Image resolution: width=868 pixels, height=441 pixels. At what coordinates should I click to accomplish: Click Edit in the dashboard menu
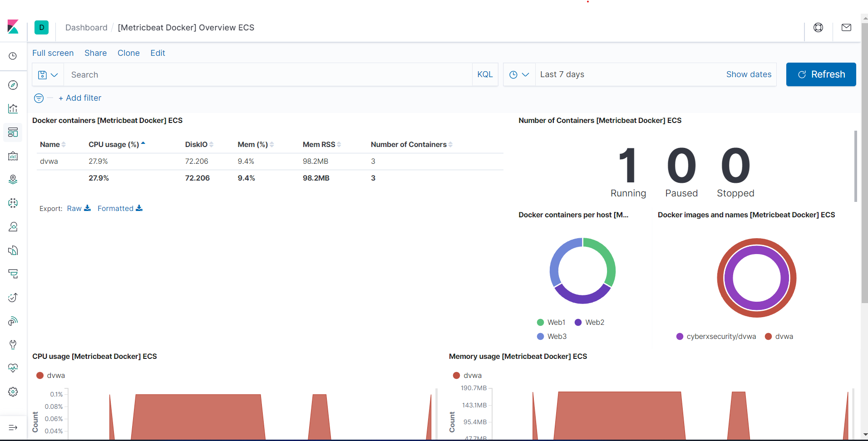click(158, 53)
